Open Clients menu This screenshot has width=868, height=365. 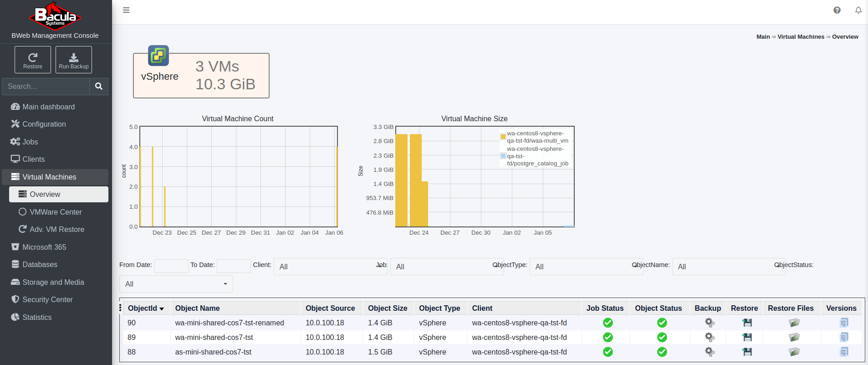(55, 159)
